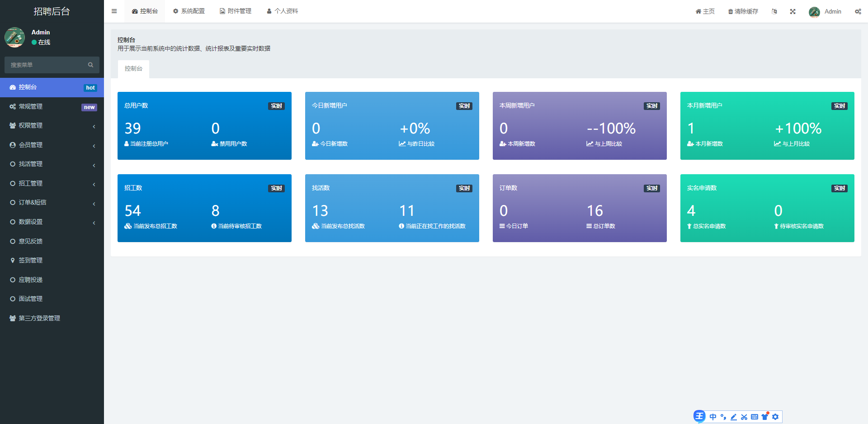
Task: Open the Admin user menu in the top bar
Action: pyautogui.click(x=825, y=11)
